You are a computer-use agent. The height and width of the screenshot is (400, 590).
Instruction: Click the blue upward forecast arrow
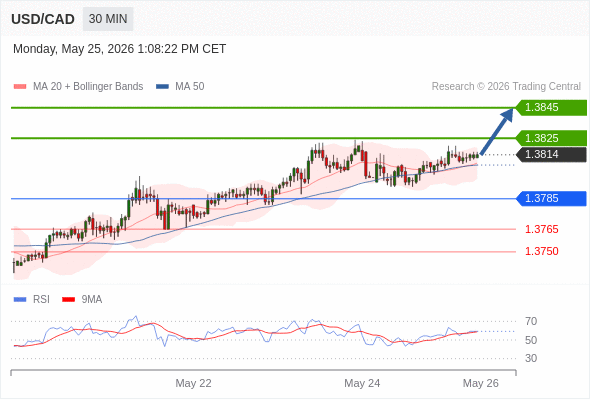tap(497, 131)
